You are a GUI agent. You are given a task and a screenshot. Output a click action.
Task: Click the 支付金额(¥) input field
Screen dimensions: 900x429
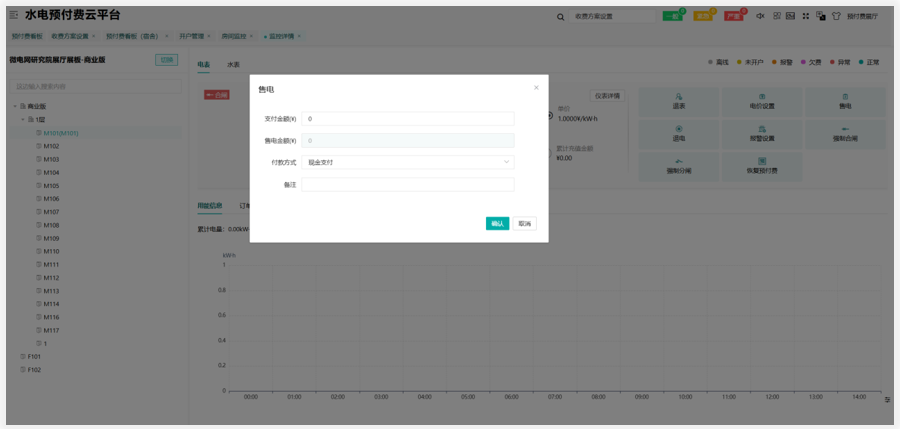click(408, 119)
